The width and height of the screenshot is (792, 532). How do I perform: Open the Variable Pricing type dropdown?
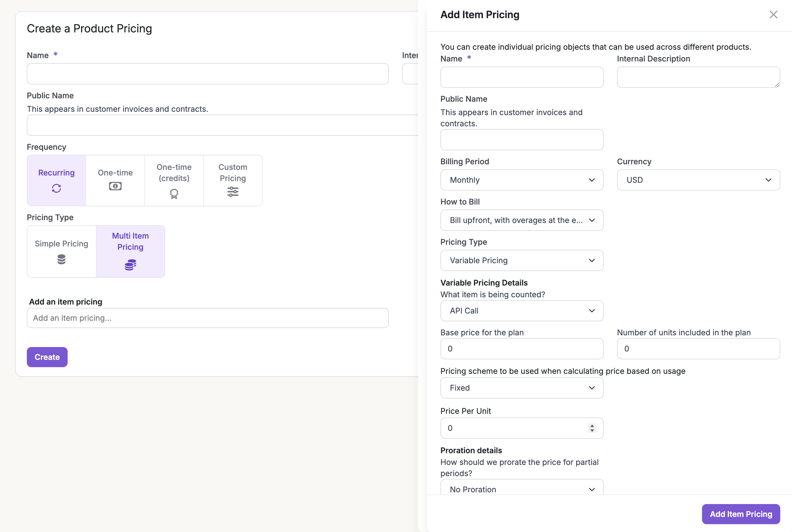click(x=521, y=260)
